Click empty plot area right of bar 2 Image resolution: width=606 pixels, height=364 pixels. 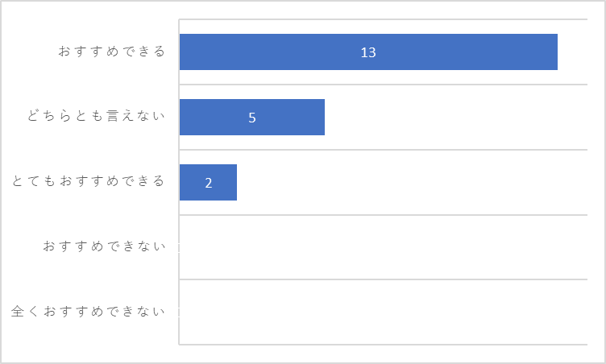tap(412, 182)
